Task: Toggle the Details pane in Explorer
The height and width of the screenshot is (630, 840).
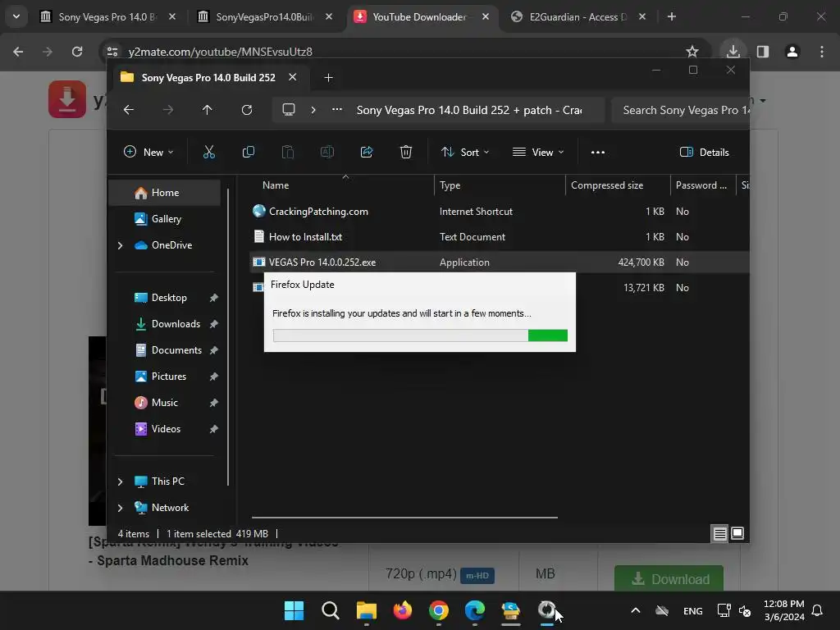Action: click(704, 152)
